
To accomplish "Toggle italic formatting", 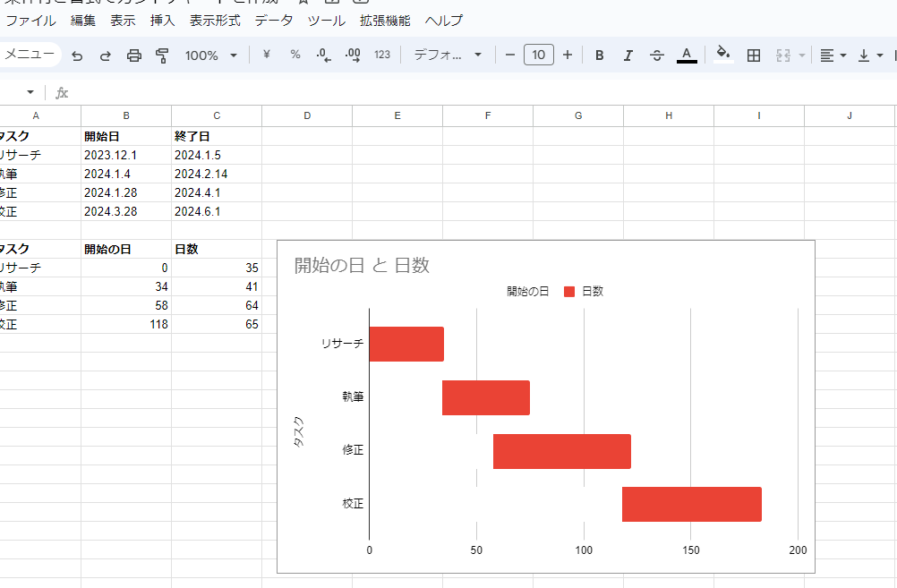I will tap(628, 55).
